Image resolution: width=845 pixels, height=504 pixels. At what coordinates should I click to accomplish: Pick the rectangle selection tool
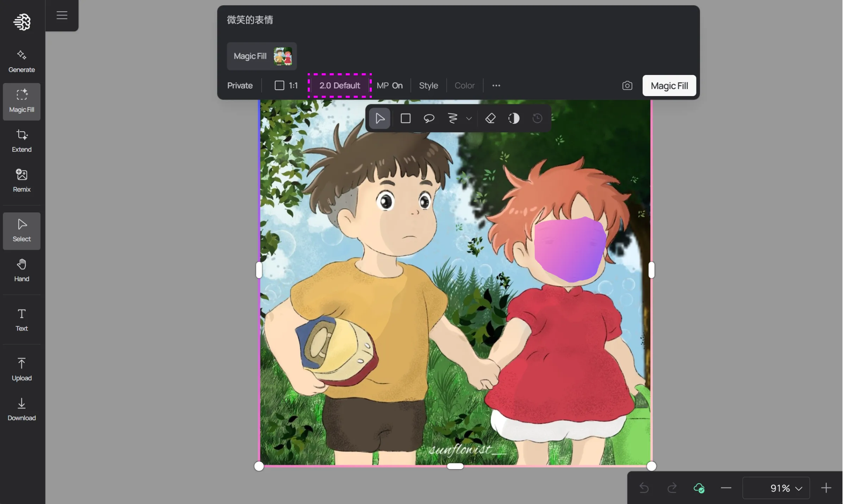tap(406, 119)
